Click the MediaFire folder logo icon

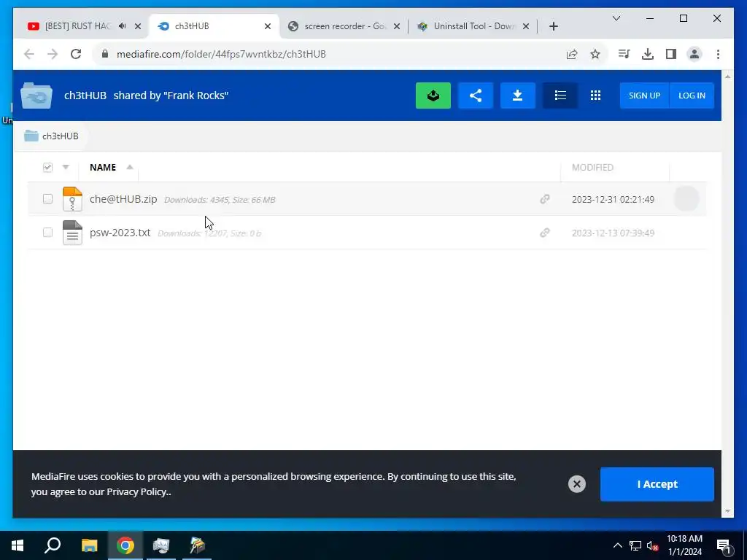[36, 96]
